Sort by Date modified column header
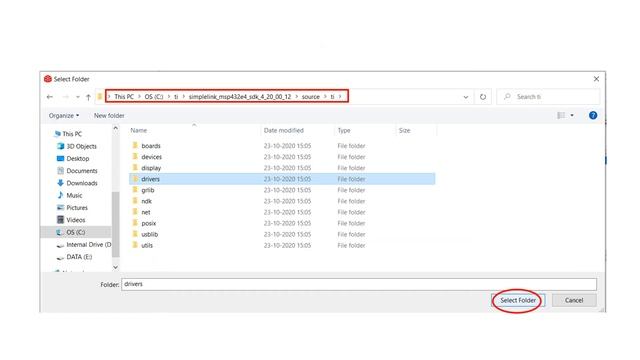The image size is (640, 360). (284, 130)
